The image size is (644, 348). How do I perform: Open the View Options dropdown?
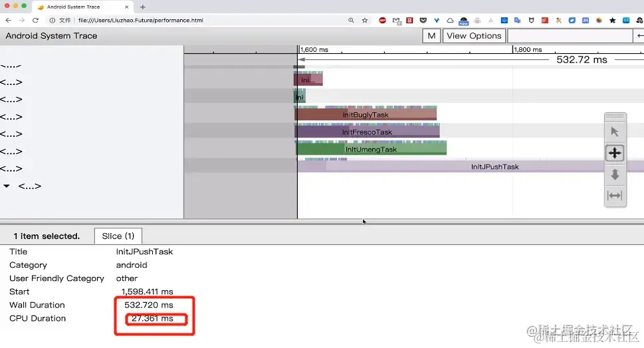(474, 36)
